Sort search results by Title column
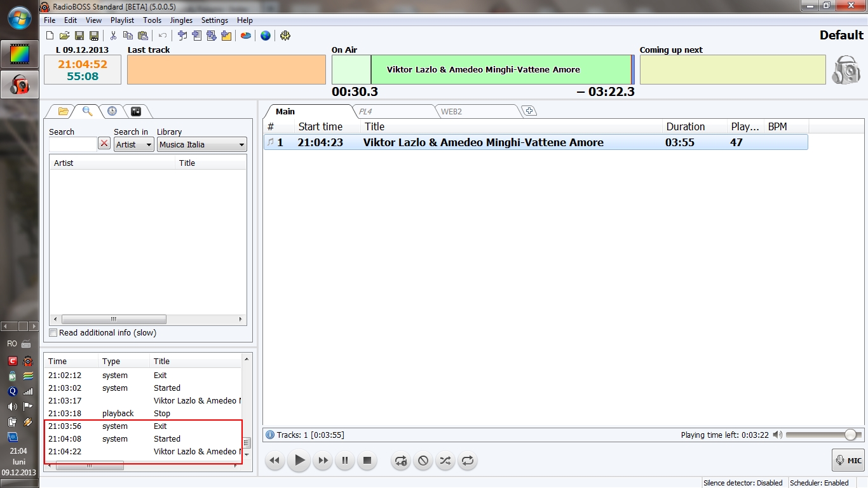The image size is (868, 488). point(211,163)
